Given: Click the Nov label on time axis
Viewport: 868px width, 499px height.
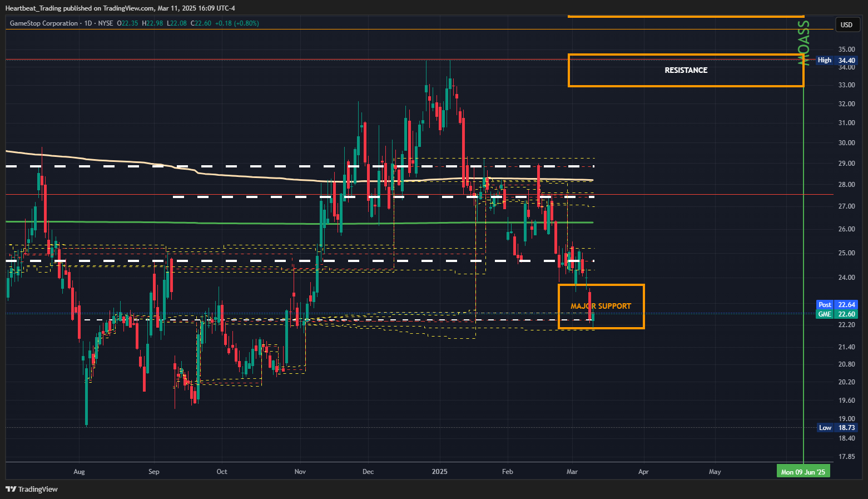Looking at the screenshot, I should 300,472.
